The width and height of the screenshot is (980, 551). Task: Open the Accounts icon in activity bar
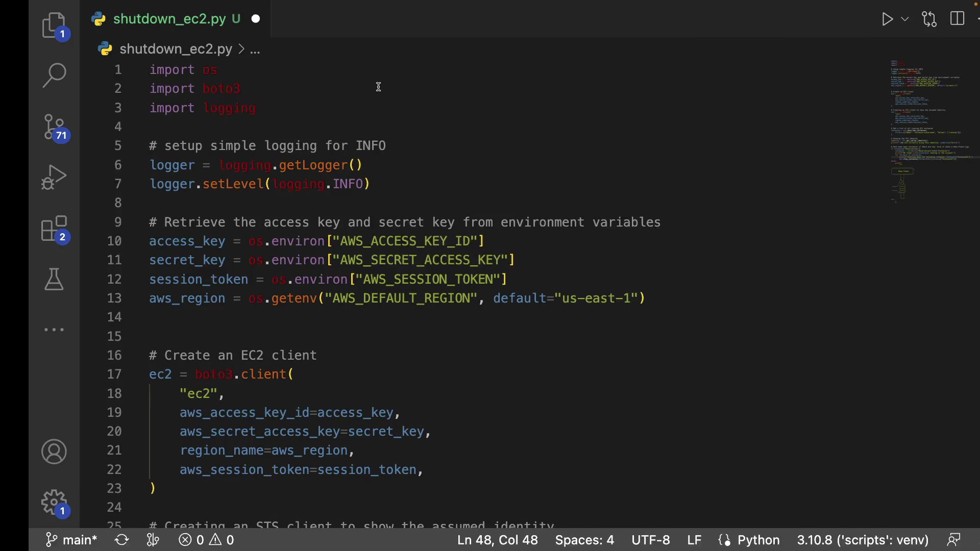click(54, 452)
